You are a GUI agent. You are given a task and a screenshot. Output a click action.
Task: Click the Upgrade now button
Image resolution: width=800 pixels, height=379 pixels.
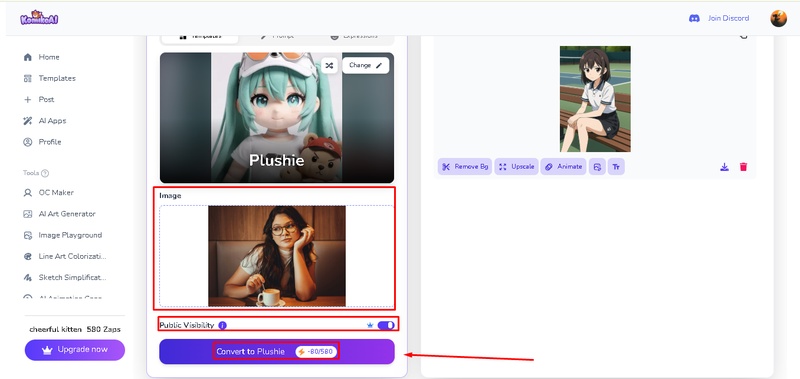(74, 350)
